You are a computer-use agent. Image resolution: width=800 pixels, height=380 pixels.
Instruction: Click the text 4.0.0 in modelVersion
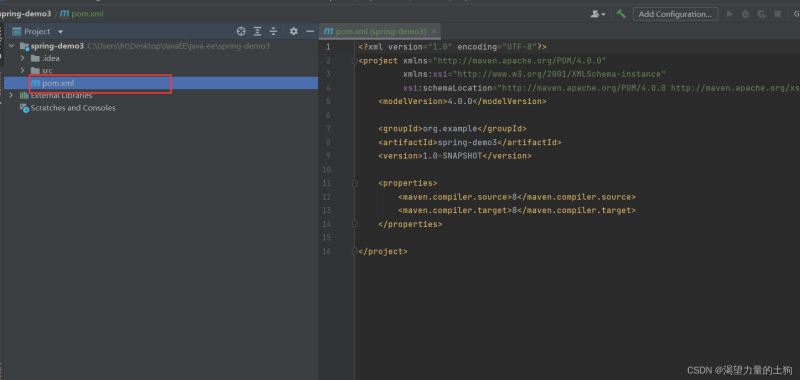pyautogui.click(x=460, y=102)
